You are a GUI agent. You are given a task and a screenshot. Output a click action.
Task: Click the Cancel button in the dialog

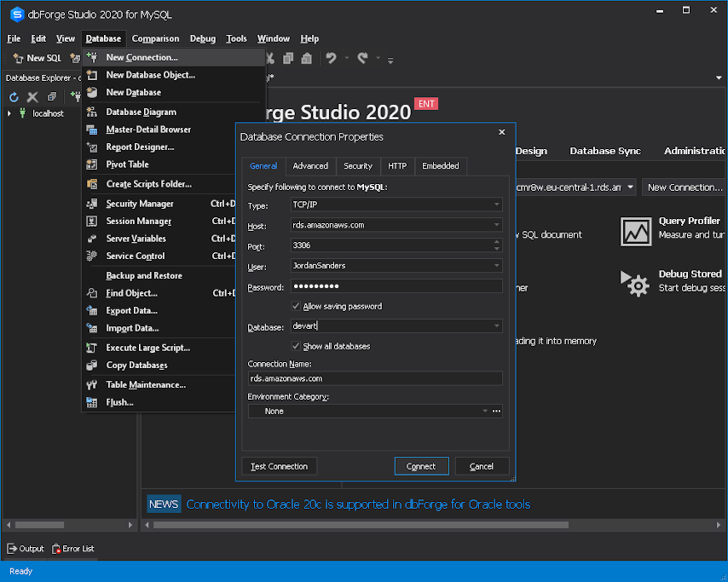click(482, 466)
